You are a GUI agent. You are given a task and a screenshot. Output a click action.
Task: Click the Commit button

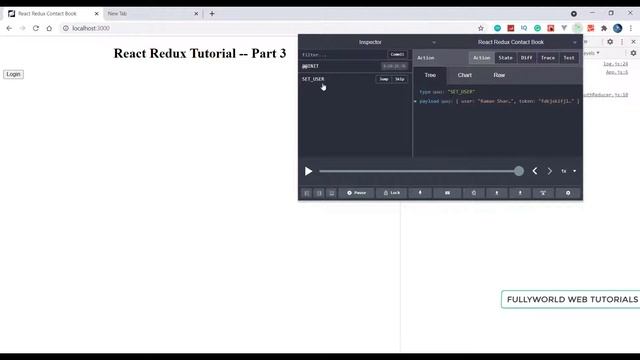pyautogui.click(x=397, y=54)
